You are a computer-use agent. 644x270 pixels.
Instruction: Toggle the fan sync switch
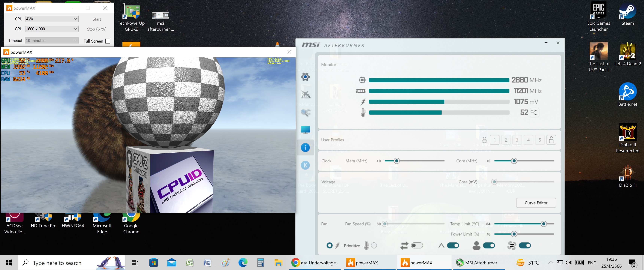525,245
